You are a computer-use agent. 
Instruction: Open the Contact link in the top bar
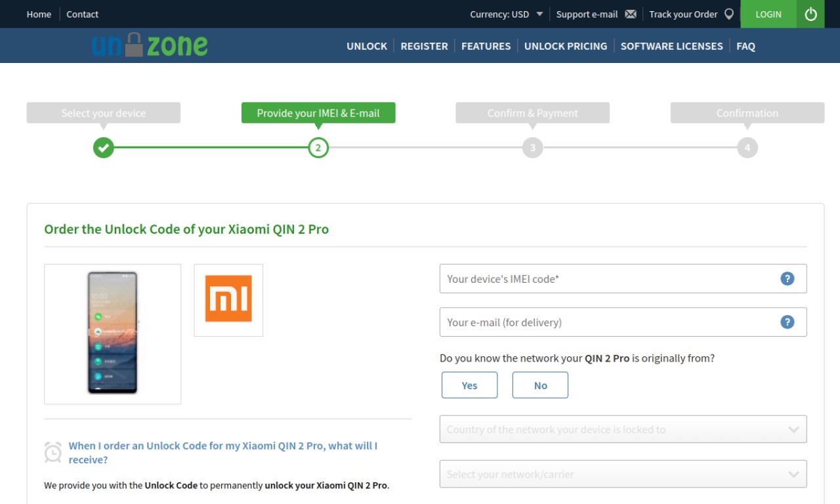[82, 14]
